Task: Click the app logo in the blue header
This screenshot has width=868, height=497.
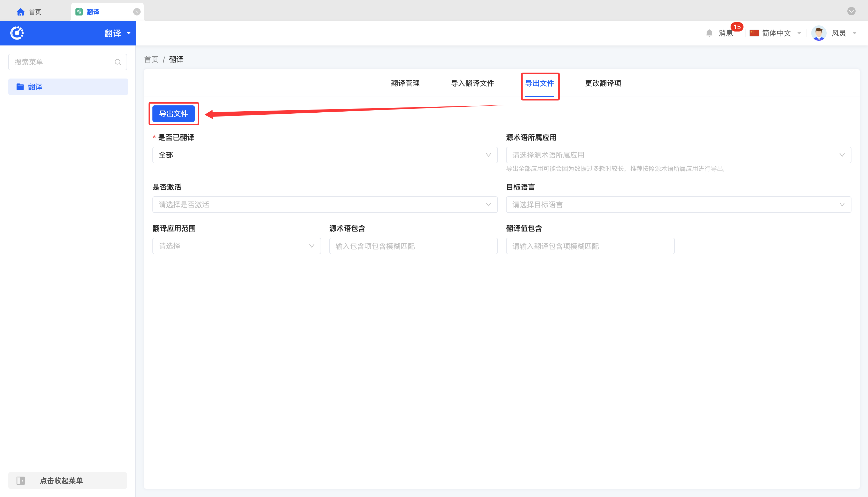Action: tap(17, 33)
